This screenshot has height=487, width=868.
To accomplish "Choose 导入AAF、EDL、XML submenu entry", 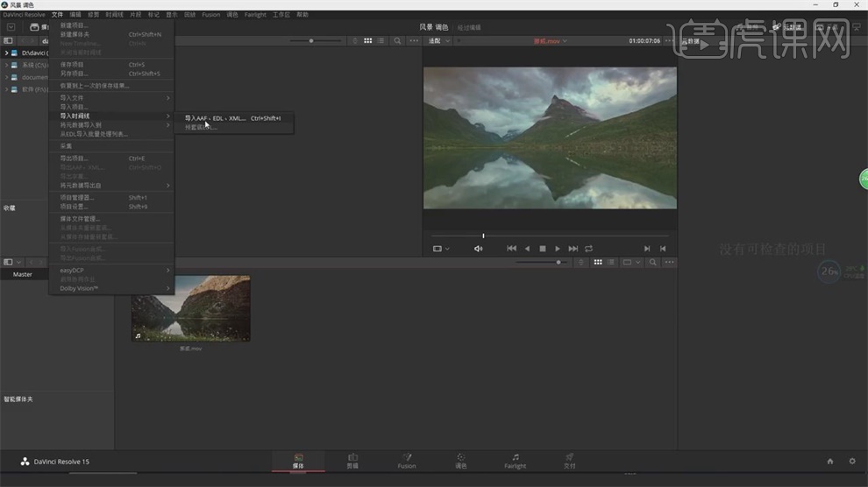I will [216, 117].
